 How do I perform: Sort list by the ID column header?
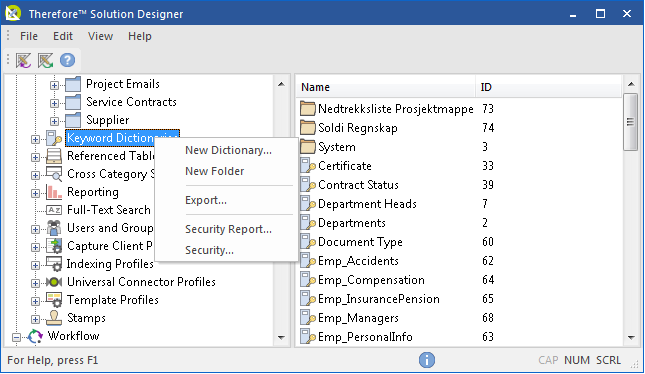[x=548, y=87]
